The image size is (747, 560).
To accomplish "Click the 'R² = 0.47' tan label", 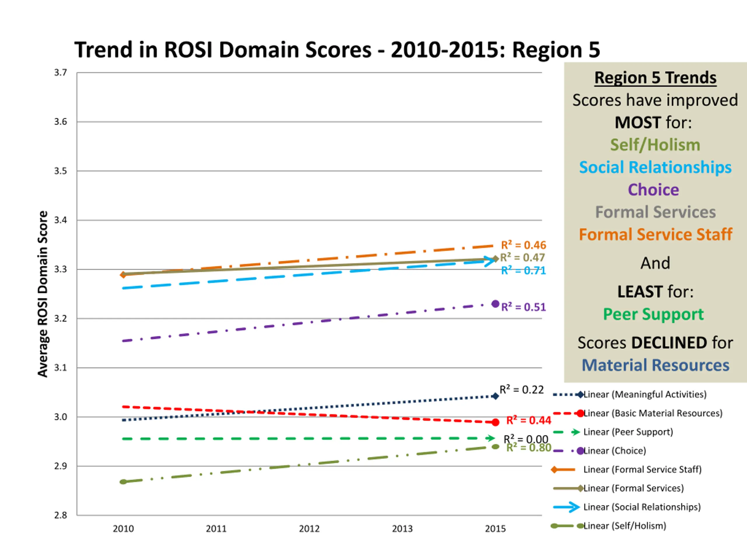I will point(522,258).
